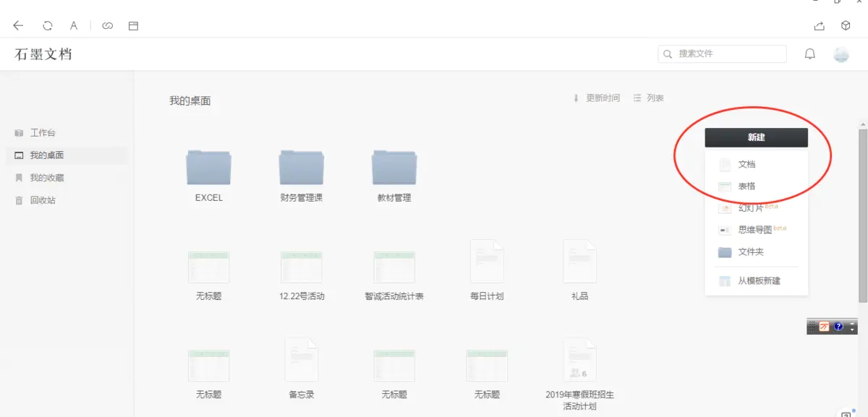The image size is (868, 417).
Task: Click the share icon in the top-right corner
Action: pyautogui.click(x=818, y=25)
